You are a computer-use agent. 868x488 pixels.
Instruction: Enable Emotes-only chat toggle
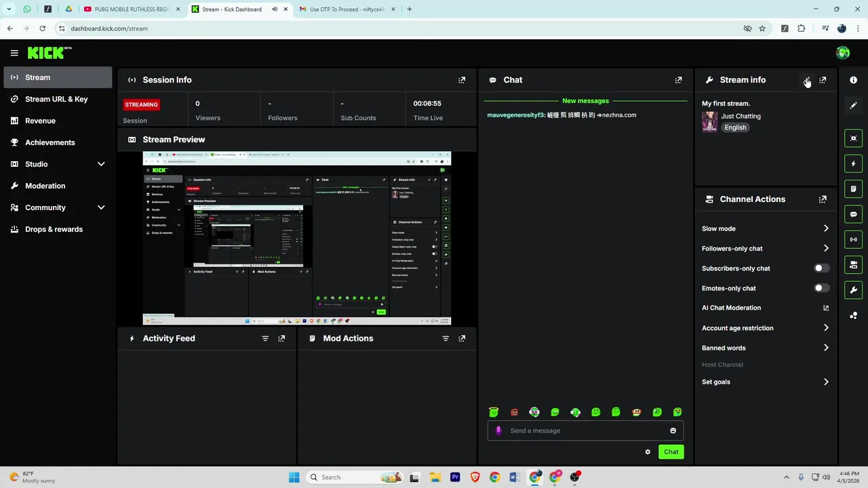821,288
